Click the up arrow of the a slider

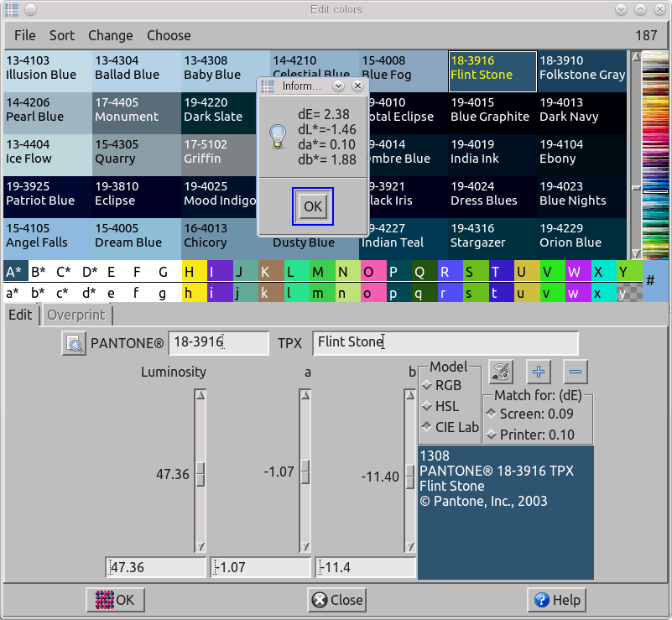(305, 394)
